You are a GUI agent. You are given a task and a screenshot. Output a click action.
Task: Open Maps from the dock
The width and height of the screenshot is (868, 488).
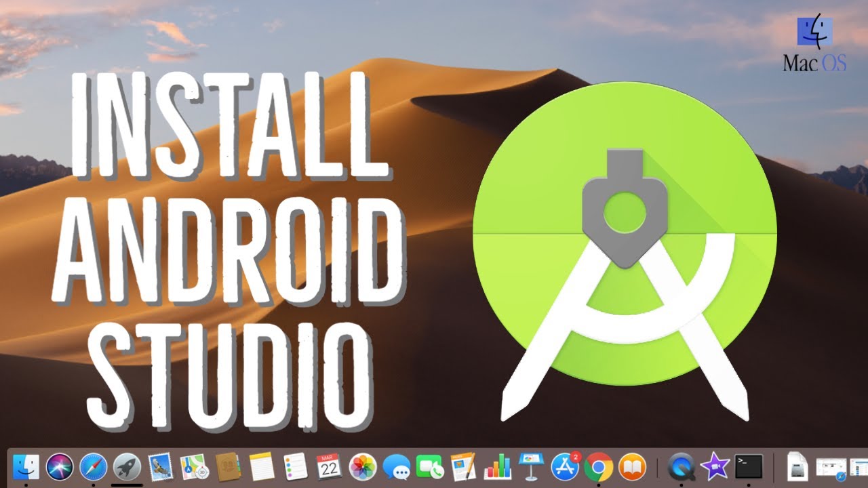pos(194,466)
